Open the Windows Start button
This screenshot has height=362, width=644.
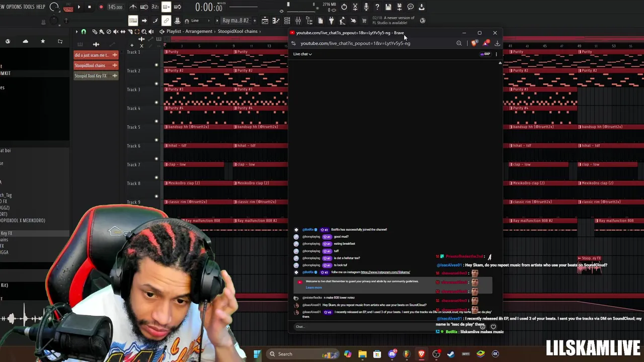(257, 354)
